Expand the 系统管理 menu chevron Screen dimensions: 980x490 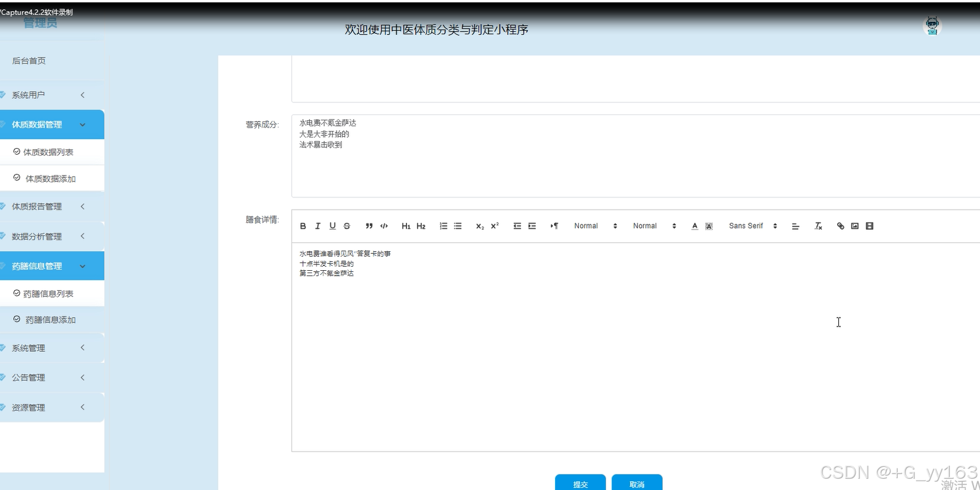82,348
